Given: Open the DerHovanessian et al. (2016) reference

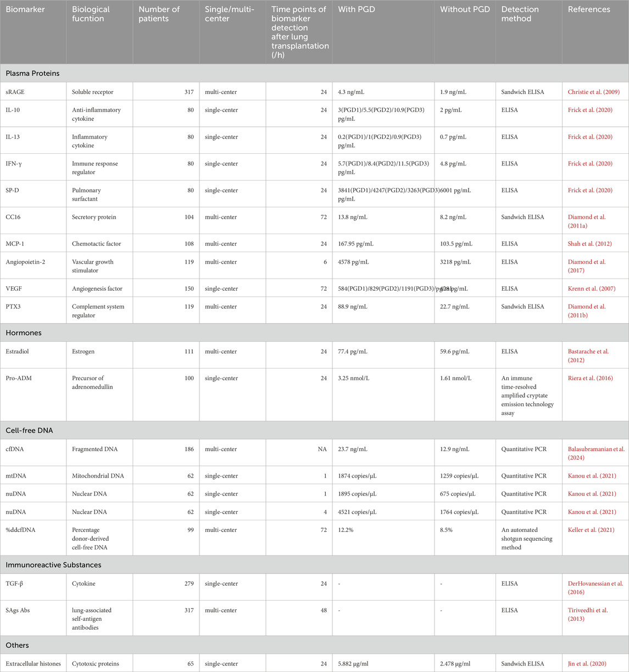Looking at the screenshot, I should [595, 588].
